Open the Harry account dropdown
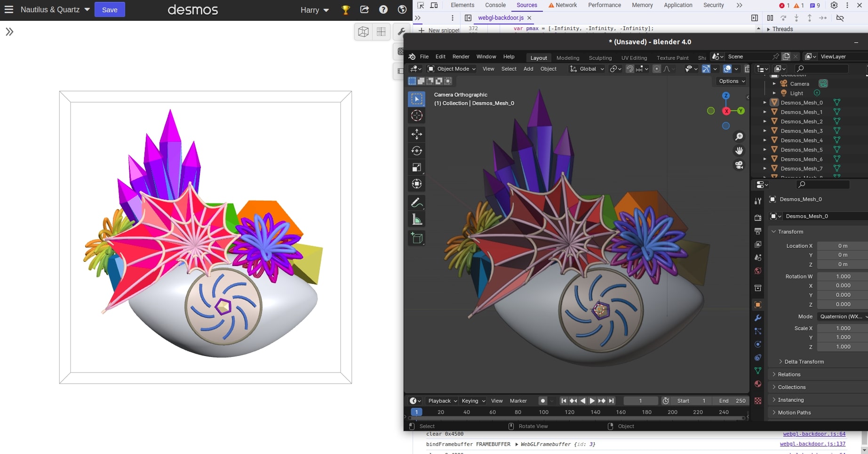 point(315,10)
